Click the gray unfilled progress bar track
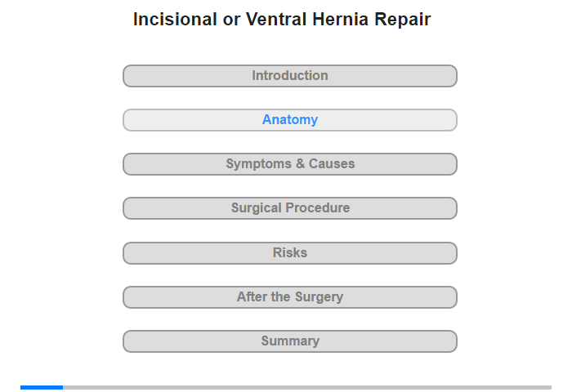Screen dimensions: 572x392 [307, 387]
